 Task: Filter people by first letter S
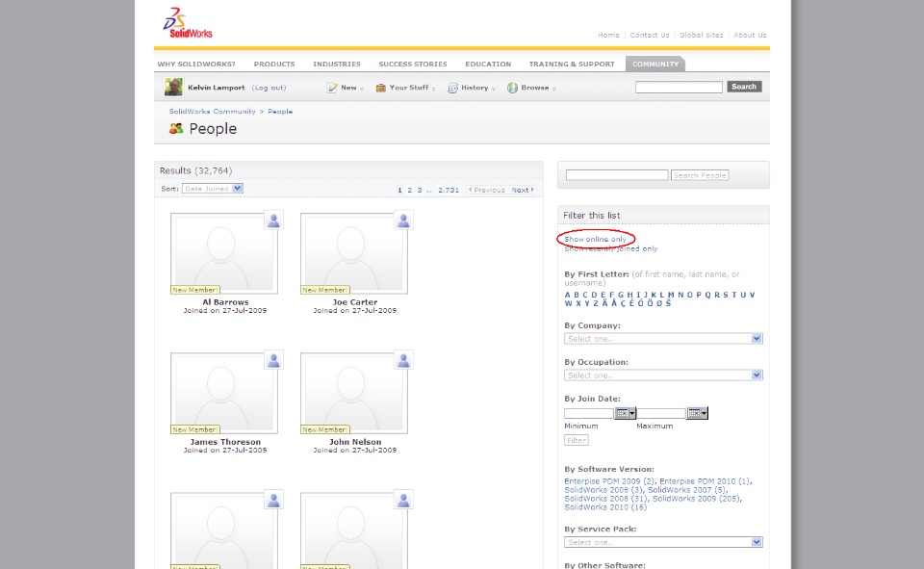coord(726,295)
